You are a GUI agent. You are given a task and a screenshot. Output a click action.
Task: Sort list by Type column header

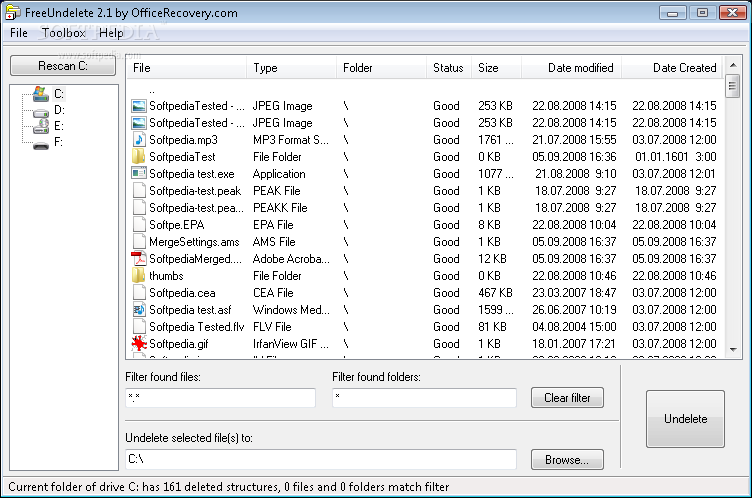(x=292, y=68)
